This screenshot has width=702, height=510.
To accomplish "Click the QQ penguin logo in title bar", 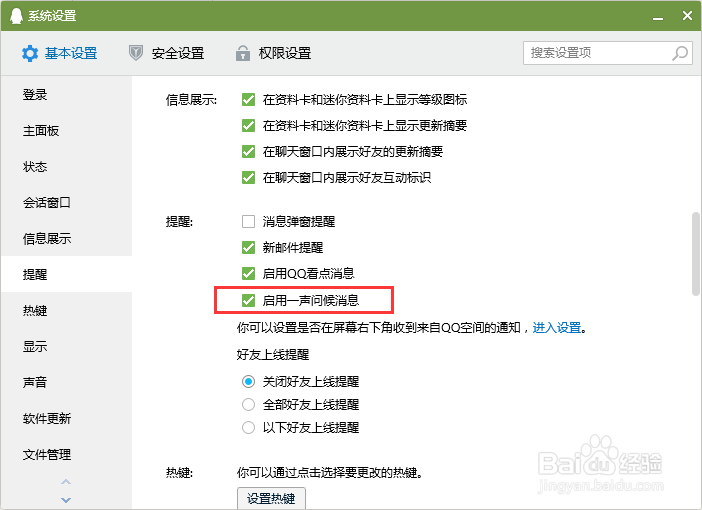I will tap(16, 16).
